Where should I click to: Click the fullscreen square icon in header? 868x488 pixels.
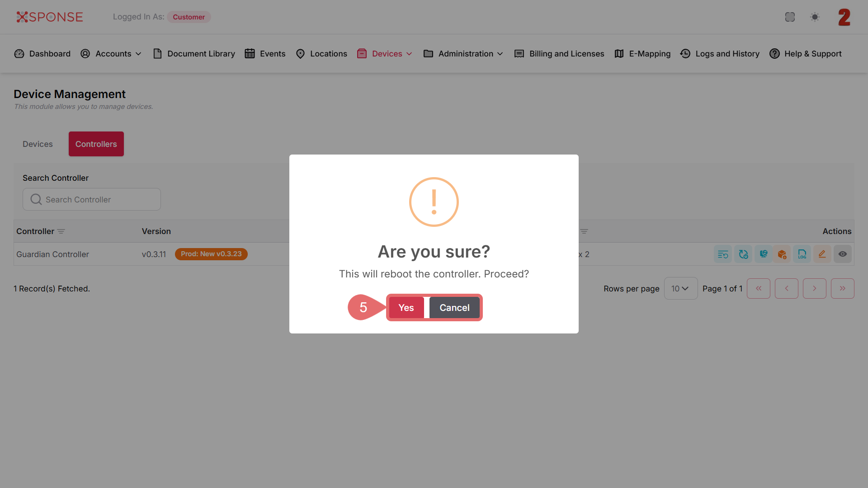790,17
